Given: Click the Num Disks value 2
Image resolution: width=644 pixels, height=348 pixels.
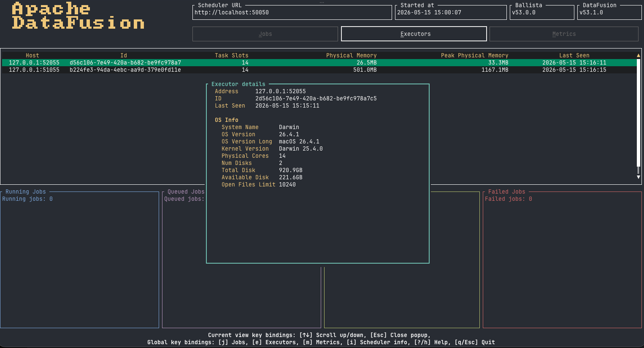Looking at the screenshot, I should [281, 163].
